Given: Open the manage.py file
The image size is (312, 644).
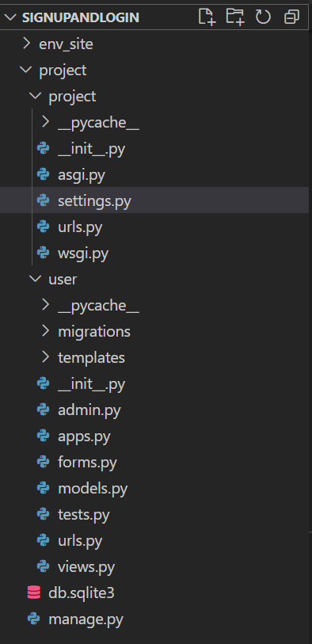Looking at the screenshot, I should tap(86, 619).
